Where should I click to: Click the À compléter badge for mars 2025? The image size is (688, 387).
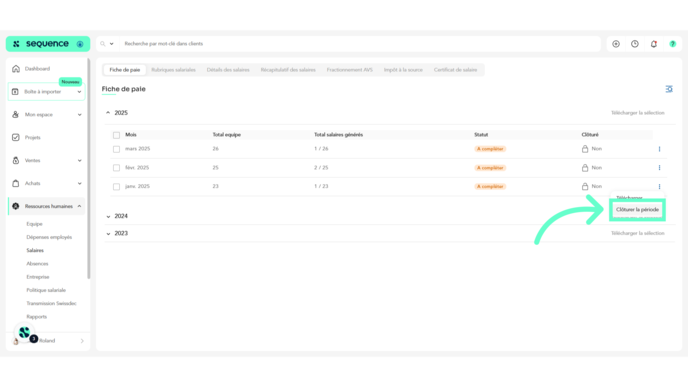click(x=490, y=149)
